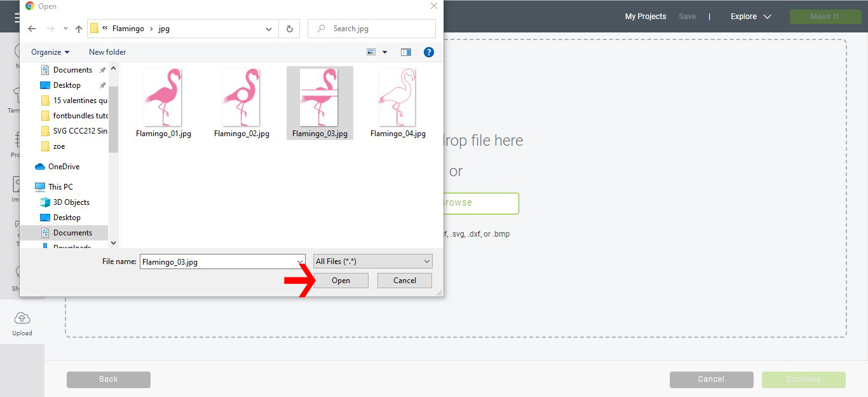The height and width of the screenshot is (397, 868).
Task: Click the Open button in file dialog
Action: tap(341, 281)
